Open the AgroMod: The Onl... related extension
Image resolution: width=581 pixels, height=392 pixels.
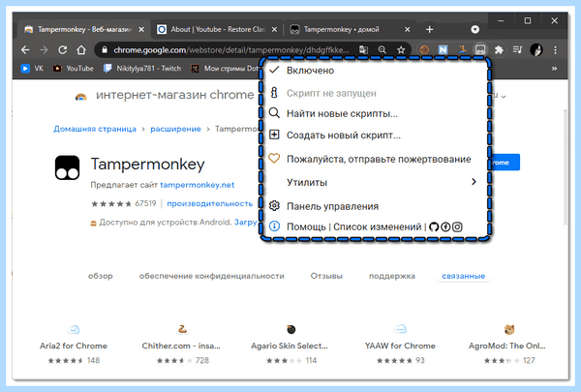pyautogui.click(x=507, y=345)
